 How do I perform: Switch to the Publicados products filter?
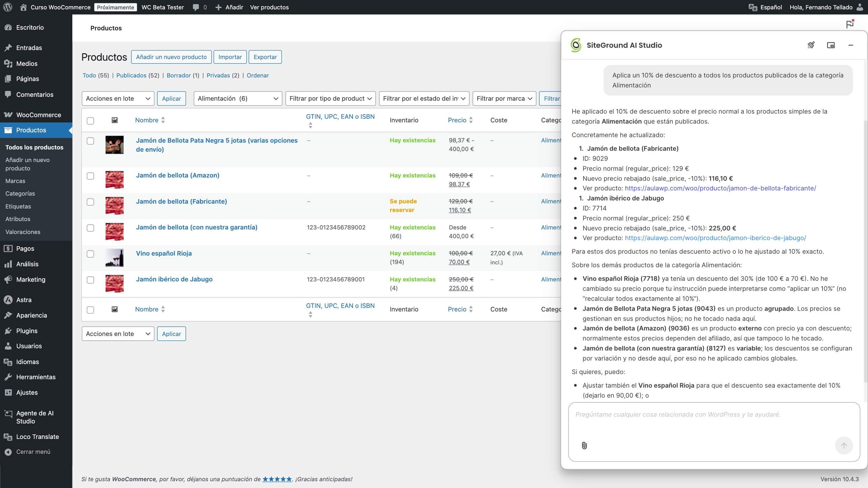point(131,75)
